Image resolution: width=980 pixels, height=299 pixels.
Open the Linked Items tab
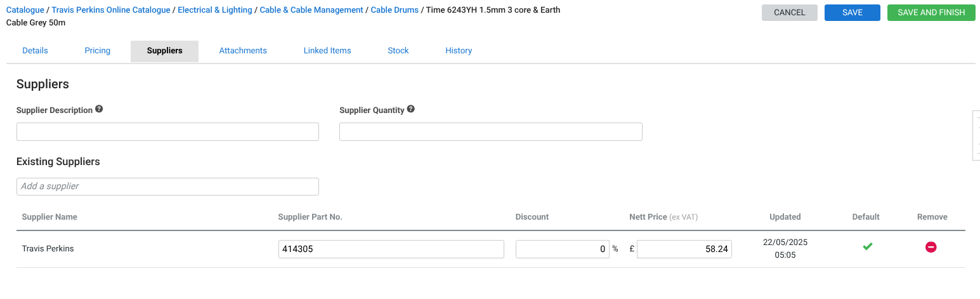click(x=327, y=51)
